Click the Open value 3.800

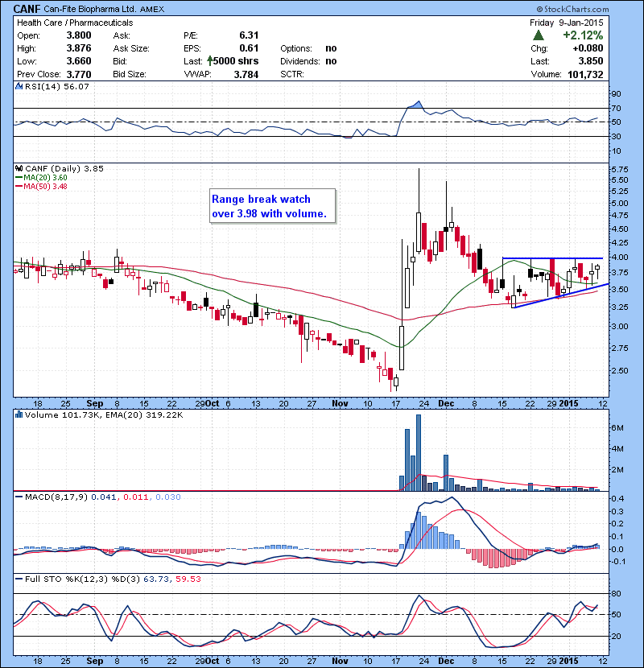pos(79,35)
